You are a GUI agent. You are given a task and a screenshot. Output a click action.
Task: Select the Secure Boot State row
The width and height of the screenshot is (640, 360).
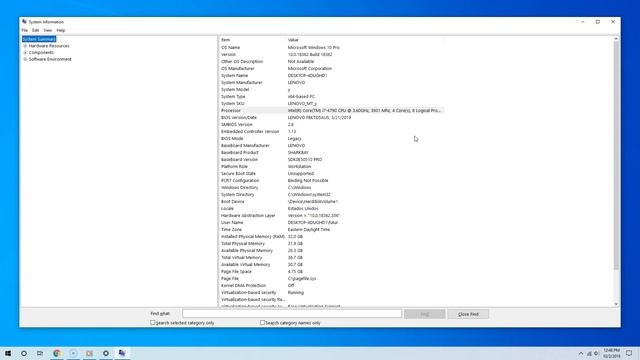pos(331,173)
